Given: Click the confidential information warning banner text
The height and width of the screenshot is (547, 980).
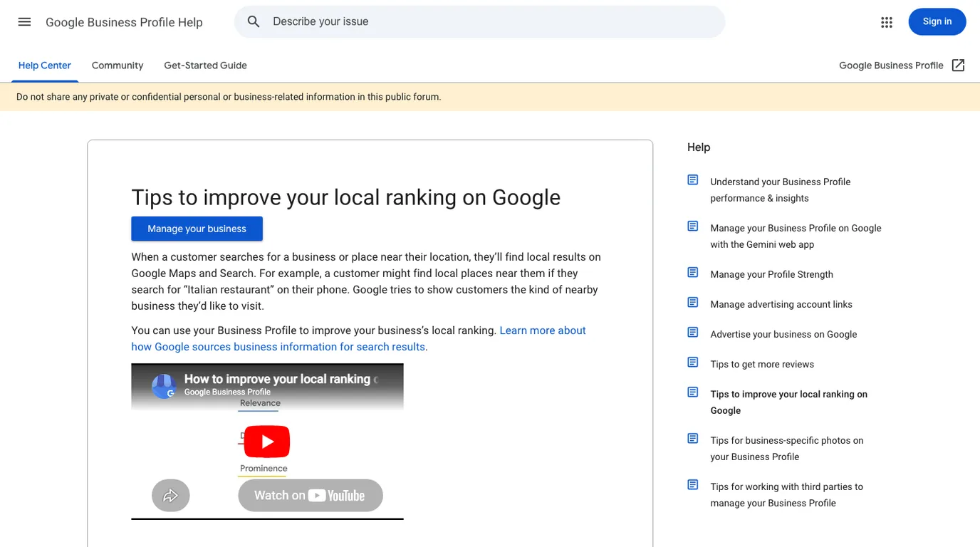Looking at the screenshot, I should point(229,97).
